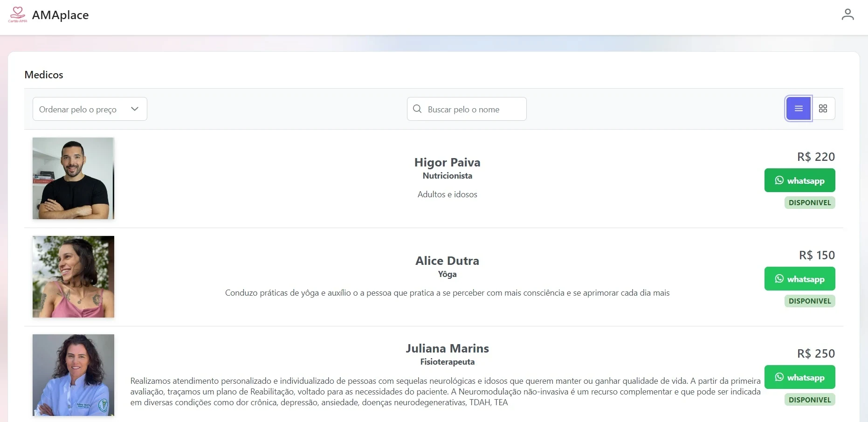
Task: Click Higor Paiva's DISPONIVEL badge
Action: (810, 203)
